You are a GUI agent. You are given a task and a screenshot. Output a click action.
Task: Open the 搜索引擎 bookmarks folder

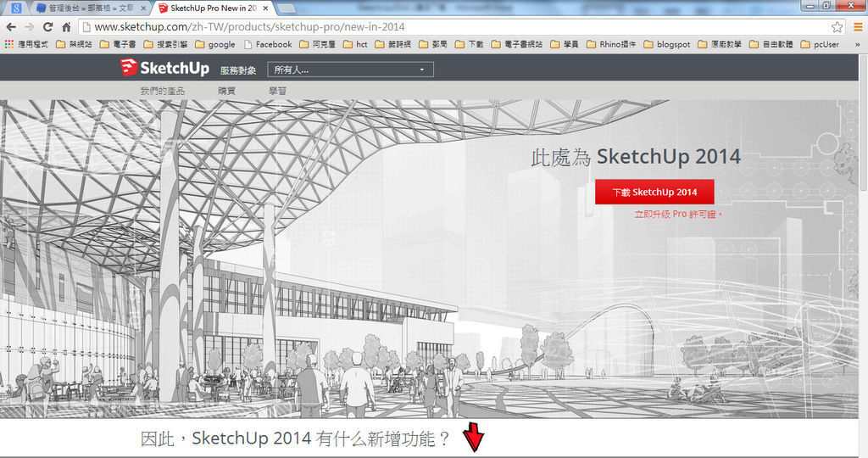pyautogui.click(x=165, y=44)
